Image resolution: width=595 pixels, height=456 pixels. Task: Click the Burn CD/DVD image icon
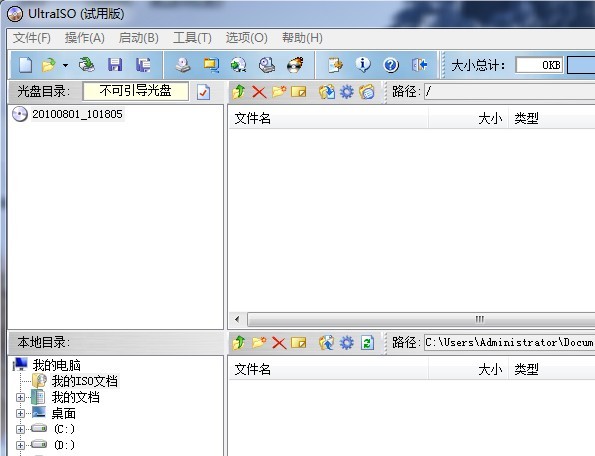click(x=295, y=65)
